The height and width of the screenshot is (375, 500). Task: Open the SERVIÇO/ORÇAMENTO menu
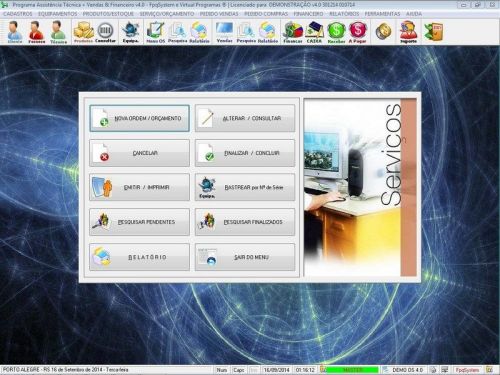point(167,14)
